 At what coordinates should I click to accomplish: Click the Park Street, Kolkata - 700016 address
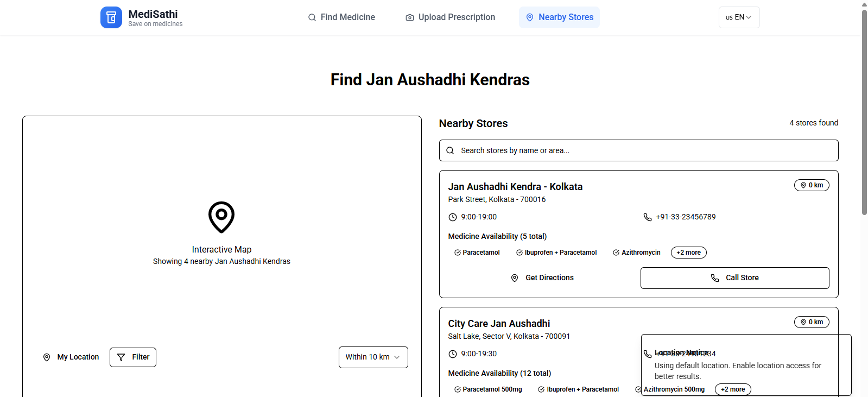point(497,199)
